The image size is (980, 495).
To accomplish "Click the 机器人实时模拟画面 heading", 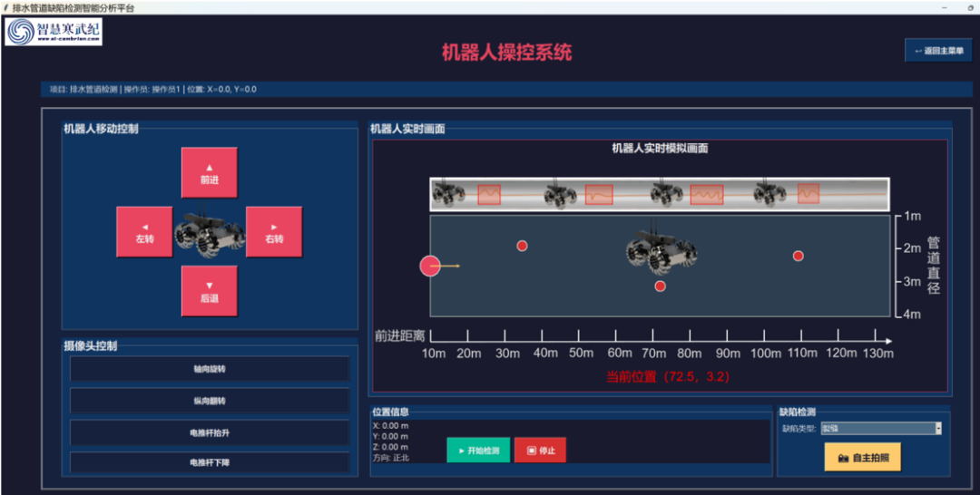I will point(660,149).
